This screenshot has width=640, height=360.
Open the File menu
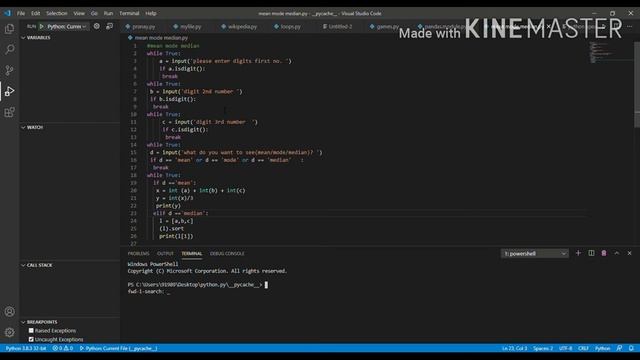pyautogui.click(x=21, y=13)
